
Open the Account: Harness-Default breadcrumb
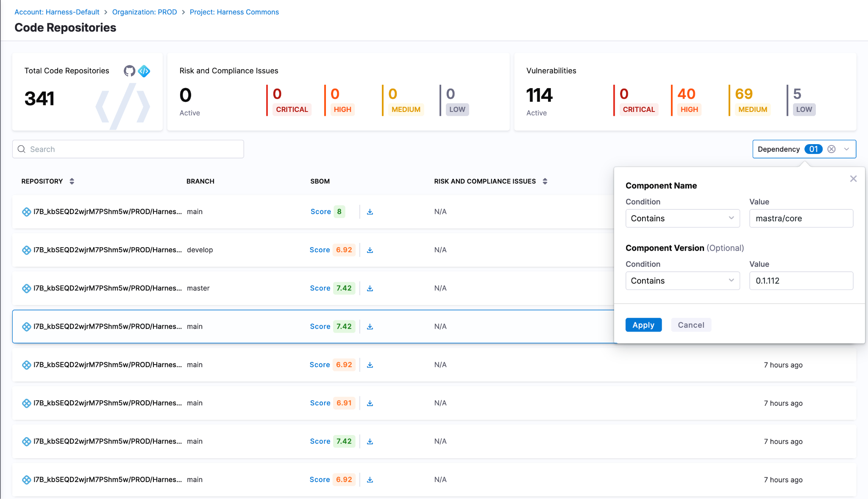tap(57, 12)
